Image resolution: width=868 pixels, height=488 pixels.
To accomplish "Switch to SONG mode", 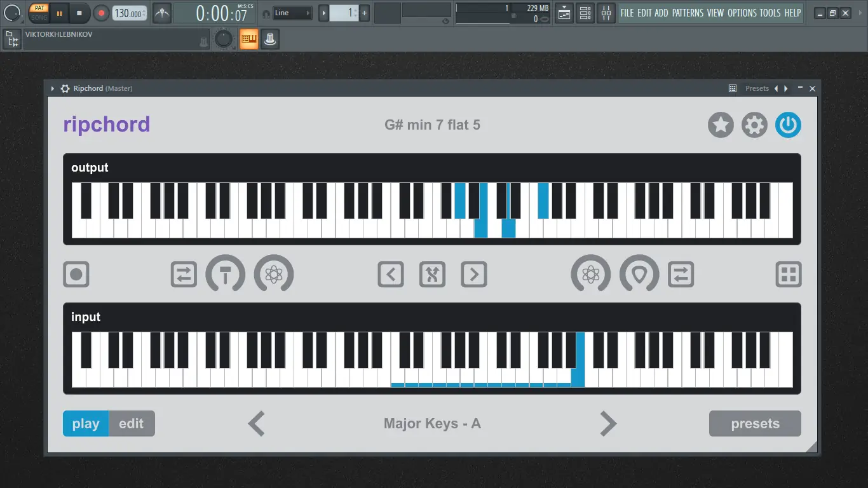I will [x=39, y=17].
